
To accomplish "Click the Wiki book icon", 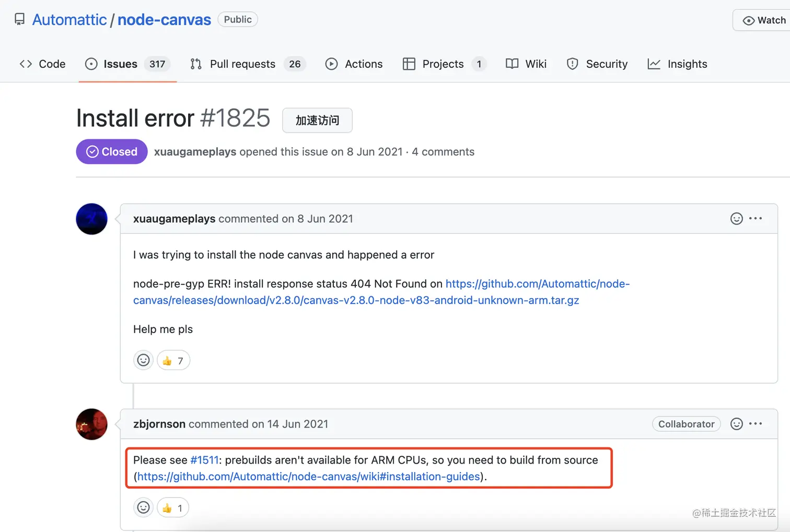I will [x=512, y=64].
